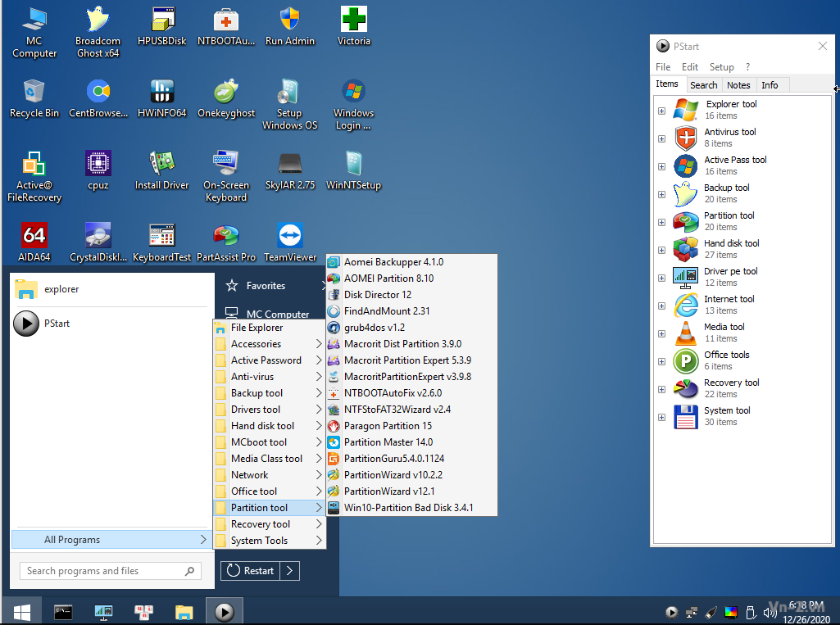
Task: Open TeamViewer desktop icon
Action: coord(290,242)
